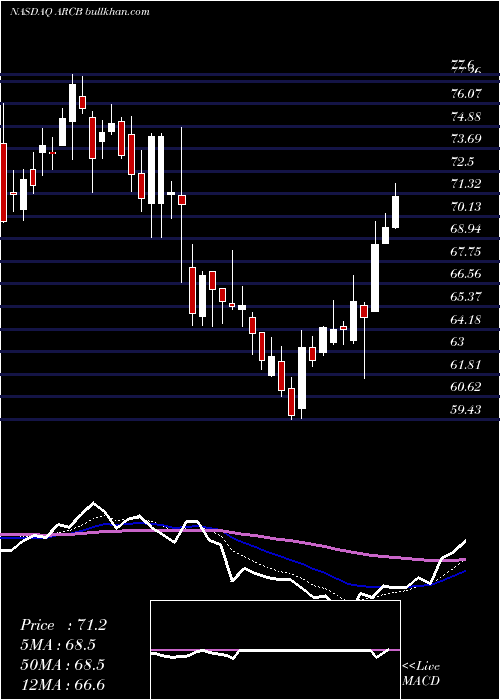Click the 71.32 price axis label
The width and height of the screenshot is (500, 700).
click(467, 184)
